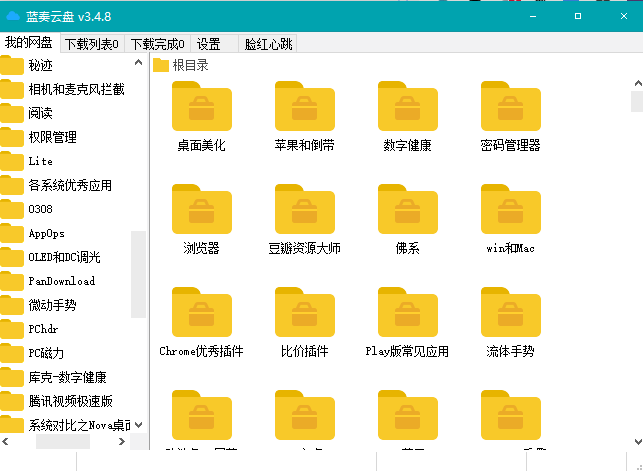The image size is (643, 471).
Task: Click the sidebar horizontal scrollbar thumb
Action: click(x=63, y=441)
